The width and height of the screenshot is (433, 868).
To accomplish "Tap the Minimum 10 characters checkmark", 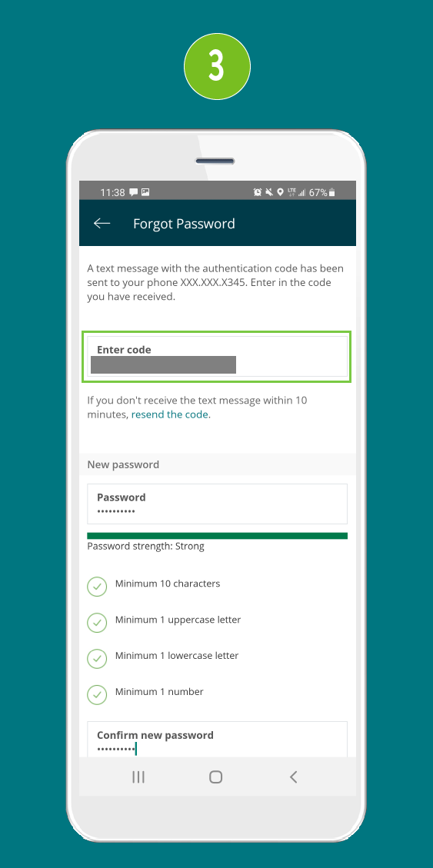I will click(x=97, y=587).
